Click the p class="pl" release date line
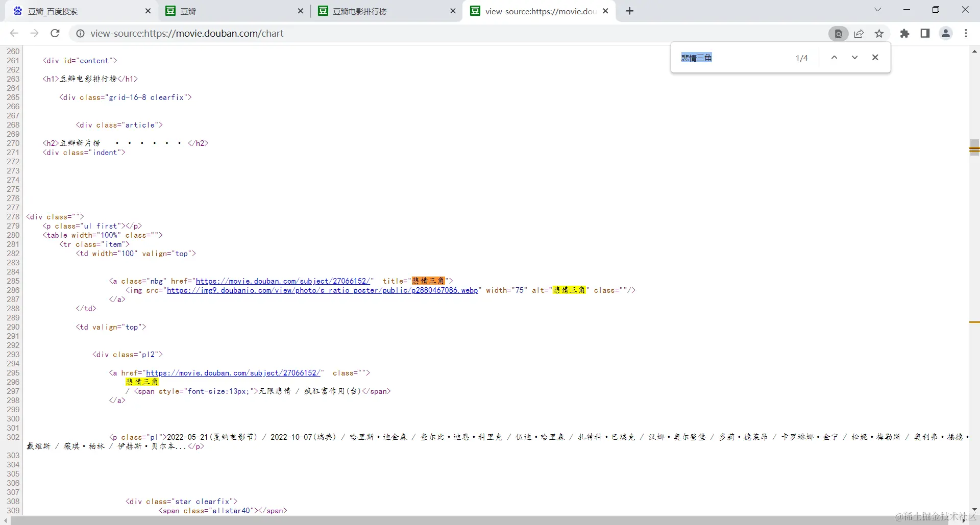The height and width of the screenshot is (525, 980). click(x=498, y=442)
